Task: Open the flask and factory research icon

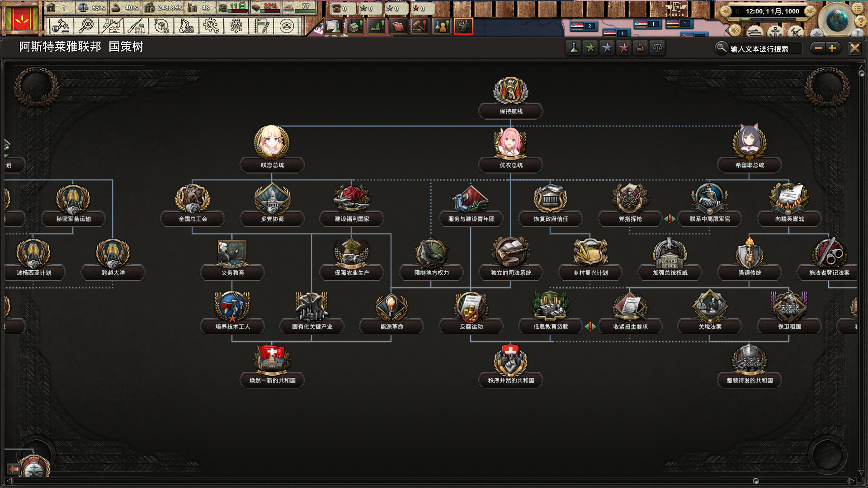Action: [111, 26]
